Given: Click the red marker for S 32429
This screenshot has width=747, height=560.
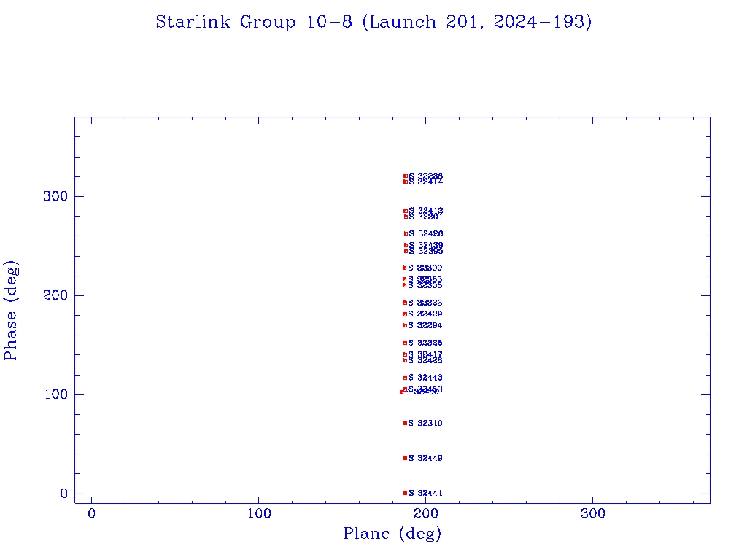Looking at the screenshot, I should pyautogui.click(x=404, y=314).
